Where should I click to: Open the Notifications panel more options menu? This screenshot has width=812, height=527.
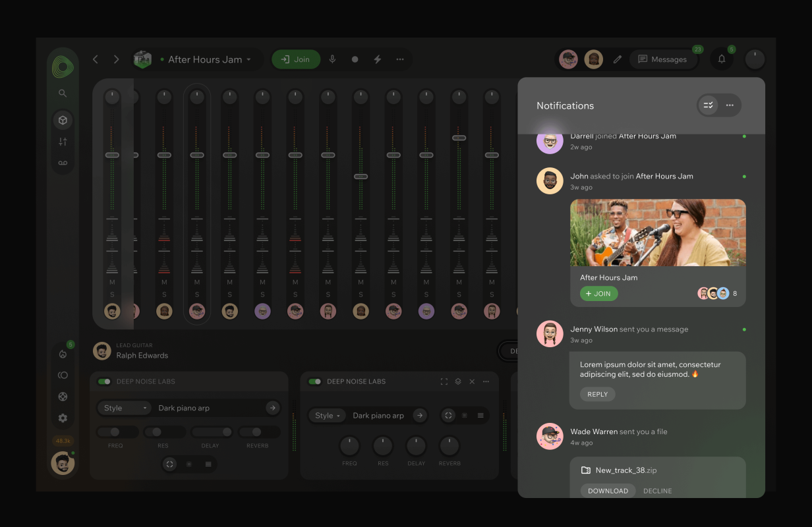tap(730, 105)
